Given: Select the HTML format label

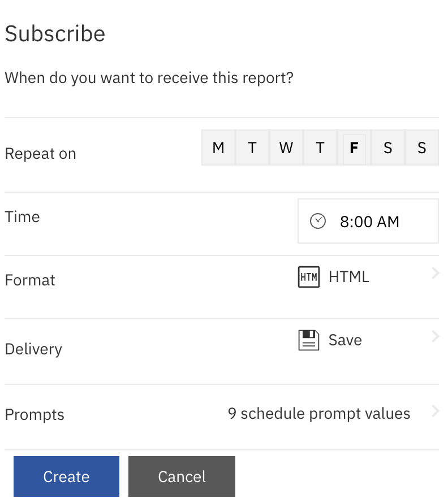Looking at the screenshot, I should tap(348, 277).
